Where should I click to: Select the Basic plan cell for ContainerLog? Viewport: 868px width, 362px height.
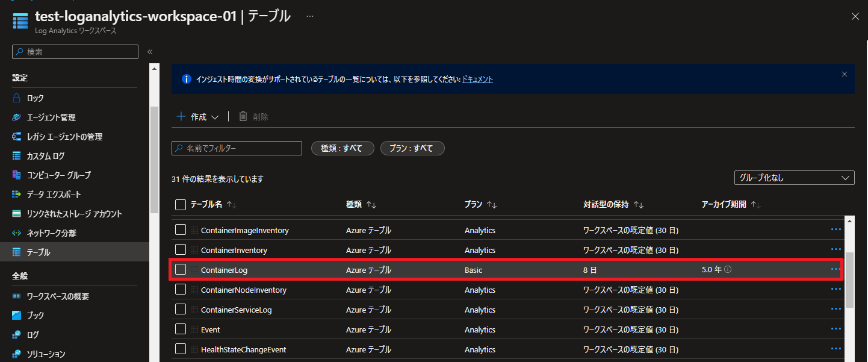pos(474,270)
